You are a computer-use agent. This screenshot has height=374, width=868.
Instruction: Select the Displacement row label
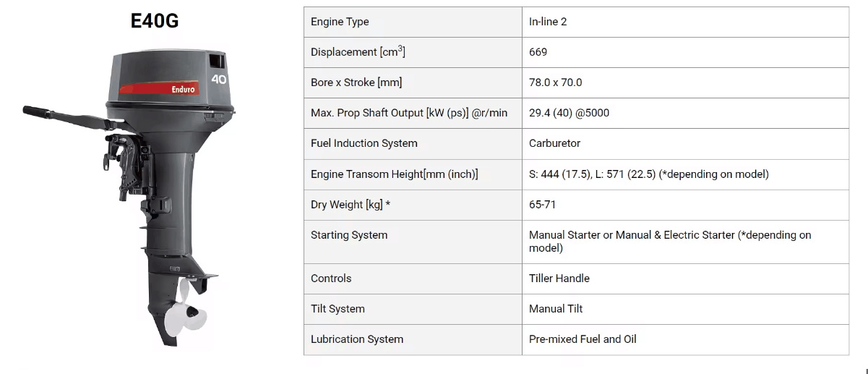[358, 52]
